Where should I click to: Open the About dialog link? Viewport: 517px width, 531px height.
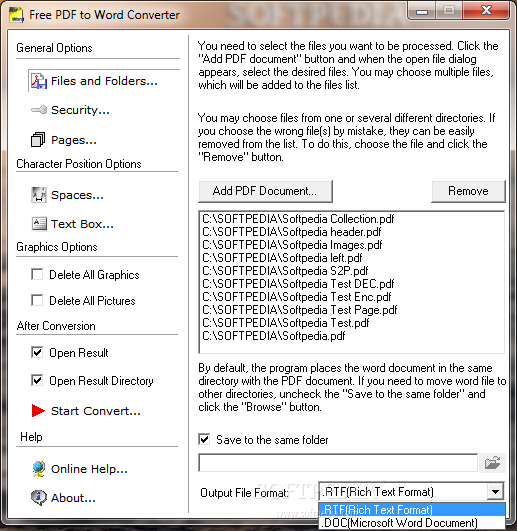click(73, 498)
